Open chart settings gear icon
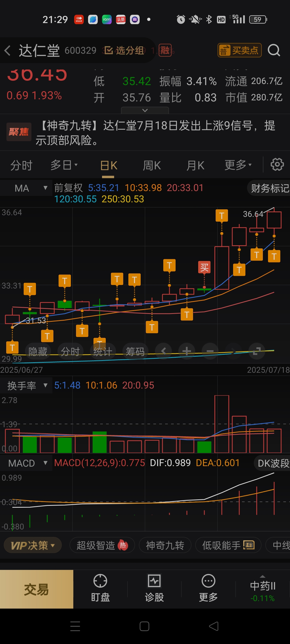 [x=277, y=164]
